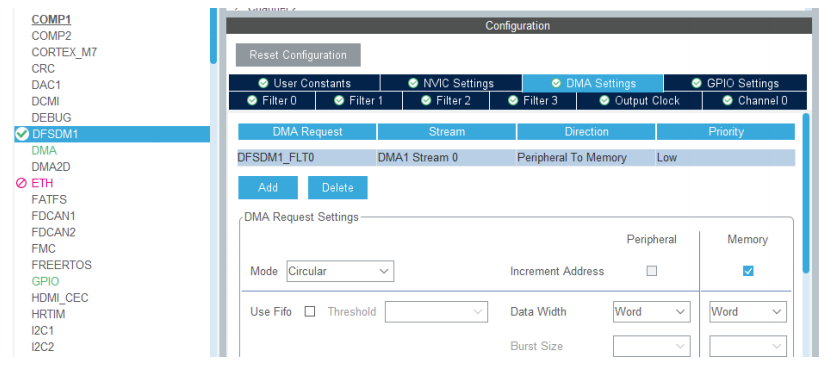Select CRC in the peripheral list

(x=43, y=68)
